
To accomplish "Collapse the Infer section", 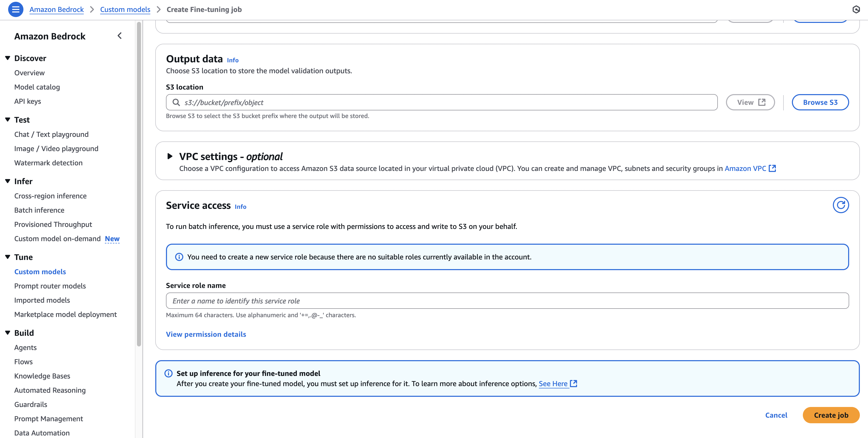I will click(x=8, y=181).
